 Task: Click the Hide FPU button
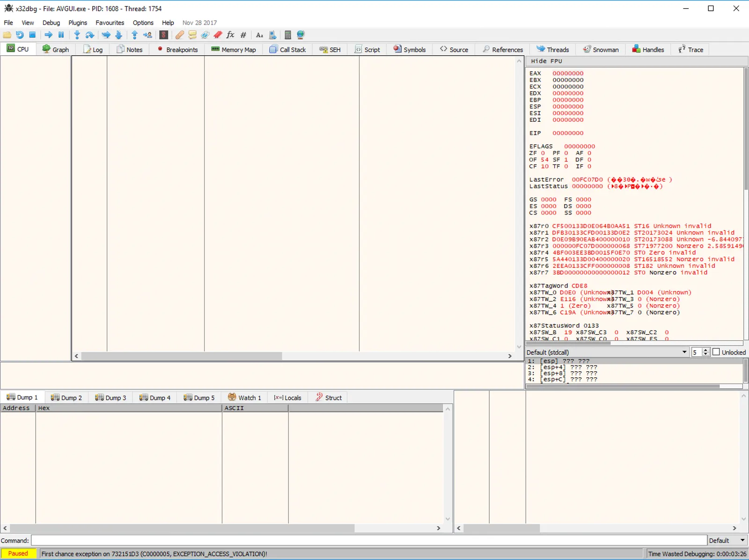tap(637, 61)
